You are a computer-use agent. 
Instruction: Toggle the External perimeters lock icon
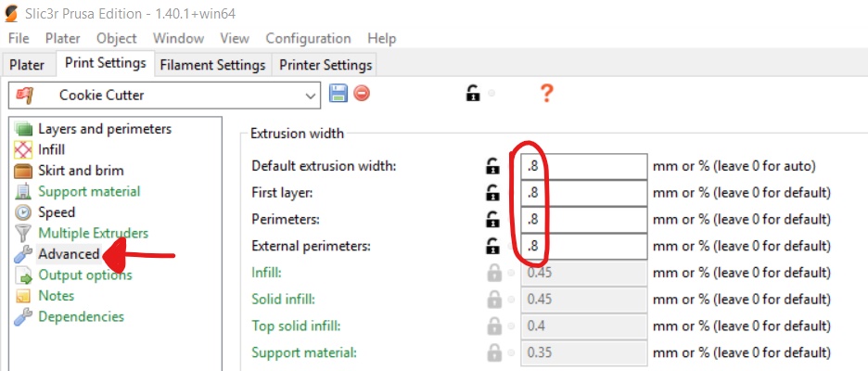click(x=491, y=247)
